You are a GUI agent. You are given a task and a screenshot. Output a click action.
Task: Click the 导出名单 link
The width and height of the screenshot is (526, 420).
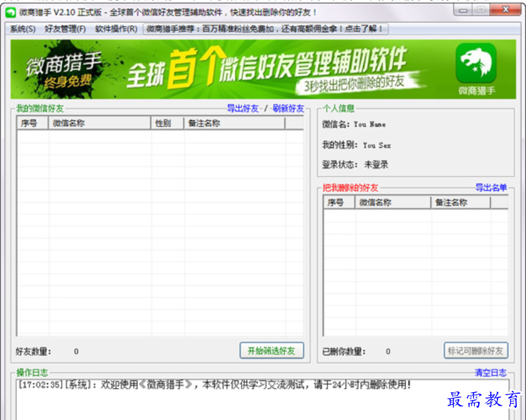pyautogui.click(x=491, y=188)
